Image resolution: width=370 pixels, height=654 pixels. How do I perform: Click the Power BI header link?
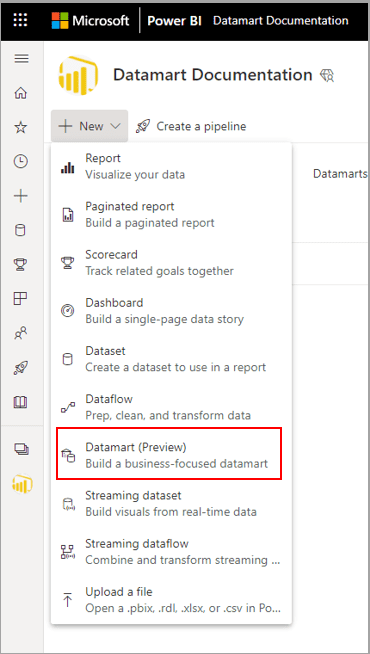(174, 20)
